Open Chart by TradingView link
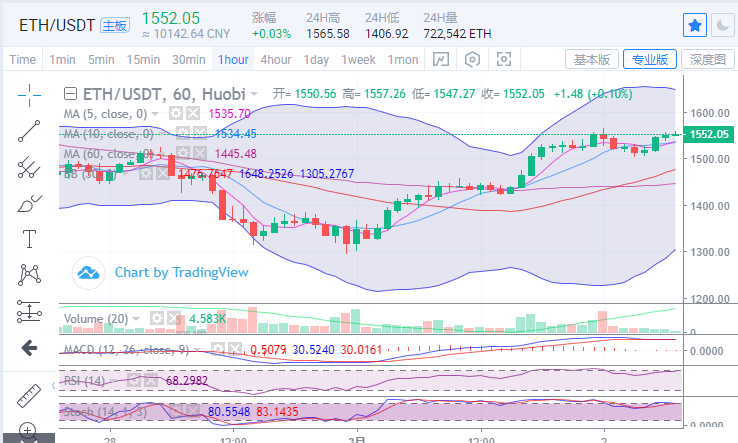The image size is (738, 443). click(182, 272)
